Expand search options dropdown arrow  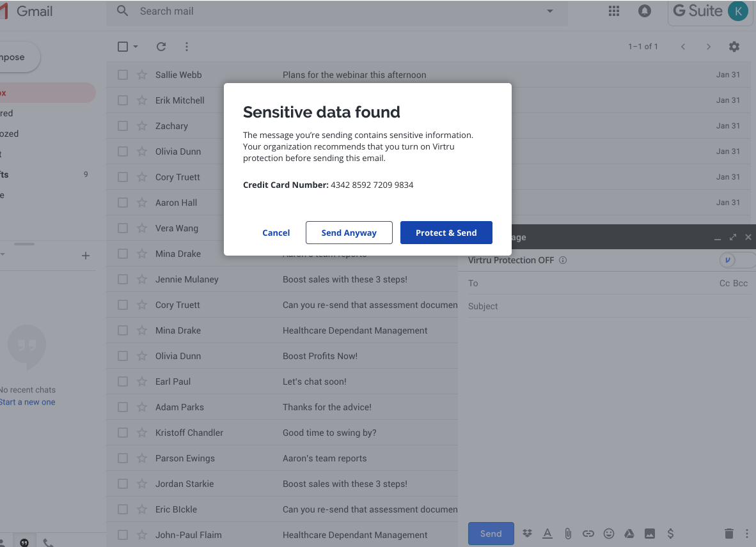[549, 11]
